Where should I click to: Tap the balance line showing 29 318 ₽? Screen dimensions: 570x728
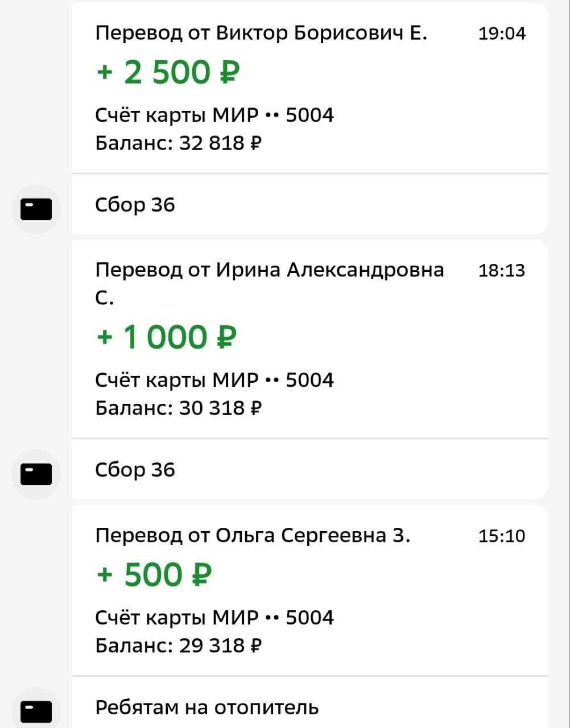[x=178, y=645]
